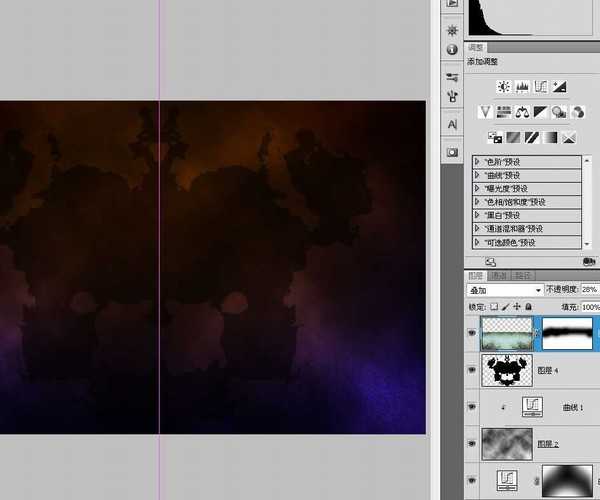Image resolution: width=600 pixels, height=500 pixels.
Task: Add a Color Balance adjustment
Action: pyautogui.click(x=522, y=111)
